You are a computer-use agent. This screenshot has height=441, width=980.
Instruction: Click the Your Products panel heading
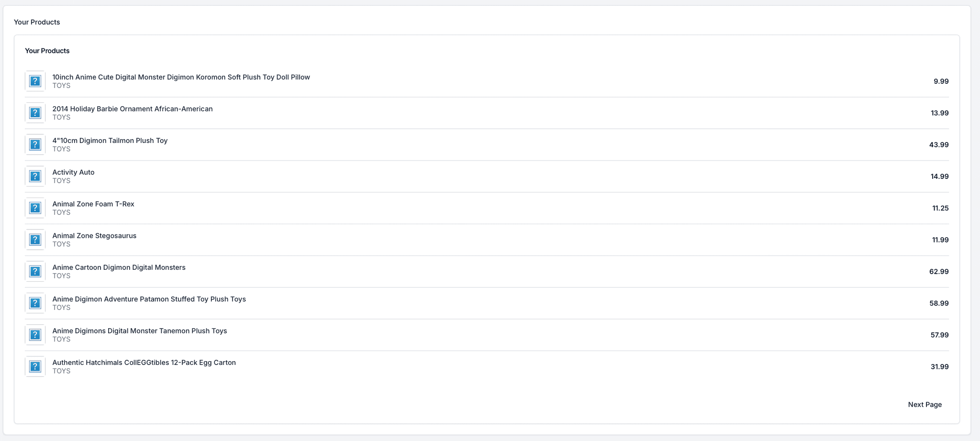47,50
